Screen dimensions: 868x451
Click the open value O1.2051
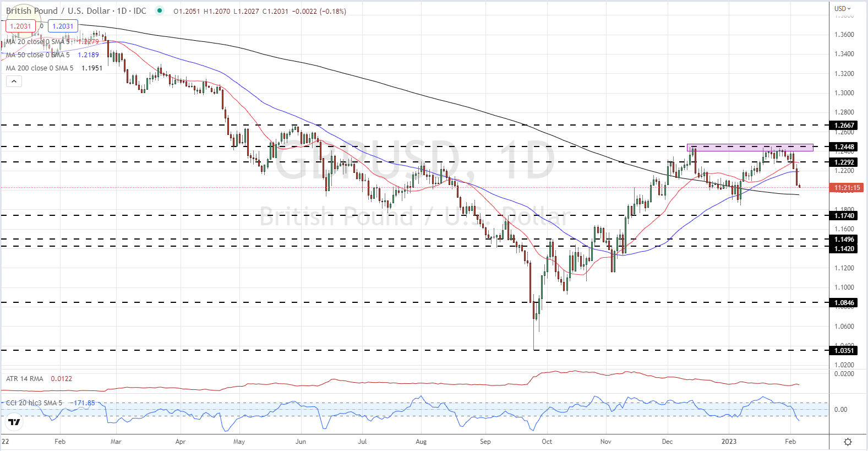[x=187, y=11]
